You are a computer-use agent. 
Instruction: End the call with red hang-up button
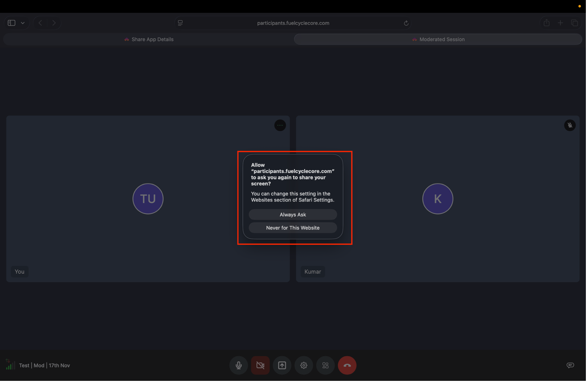point(347,365)
